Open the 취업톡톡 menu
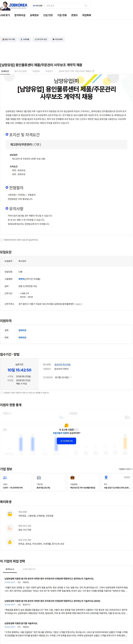 87,15
